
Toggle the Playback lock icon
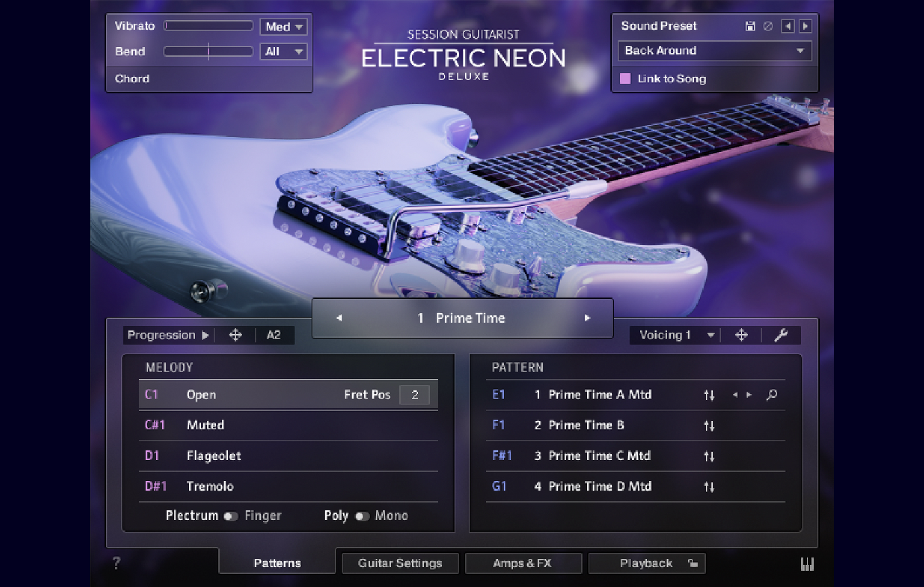692,563
